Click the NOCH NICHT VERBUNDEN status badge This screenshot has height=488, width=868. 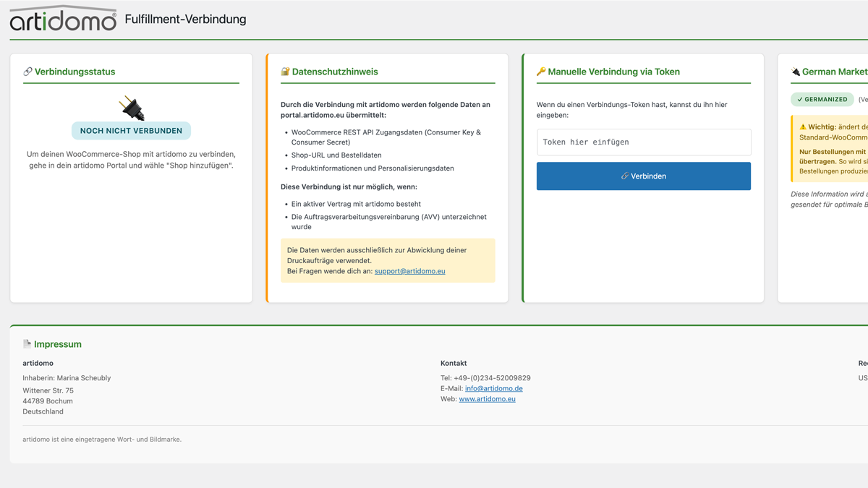pos(132,131)
